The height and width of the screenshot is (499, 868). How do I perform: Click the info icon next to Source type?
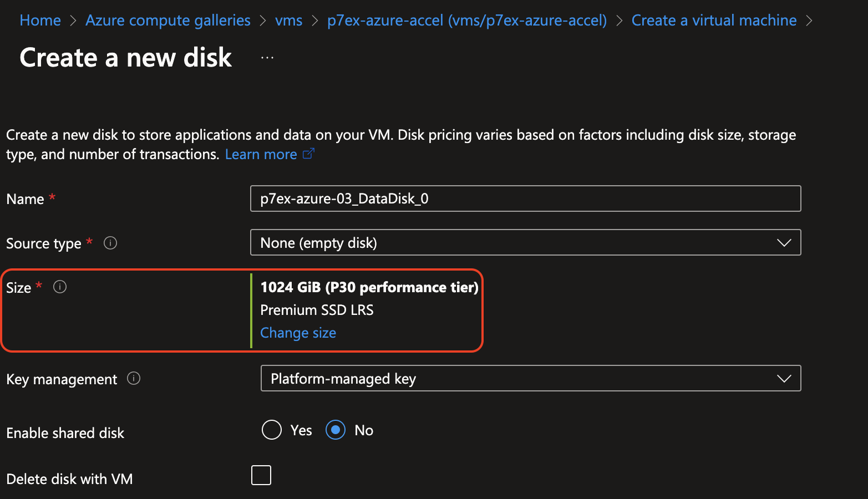coord(110,243)
